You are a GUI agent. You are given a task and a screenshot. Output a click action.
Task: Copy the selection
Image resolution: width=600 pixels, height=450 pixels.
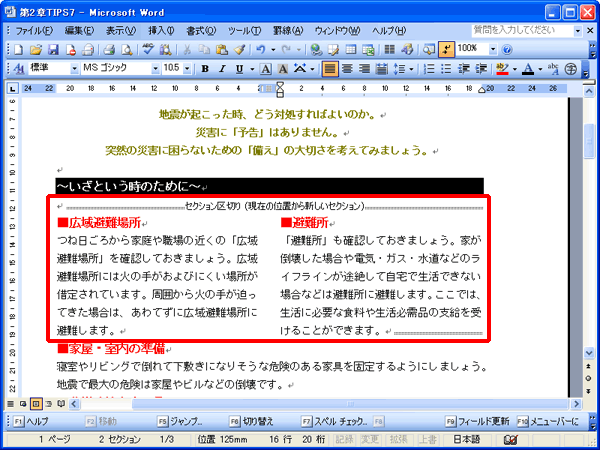(x=204, y=49)
